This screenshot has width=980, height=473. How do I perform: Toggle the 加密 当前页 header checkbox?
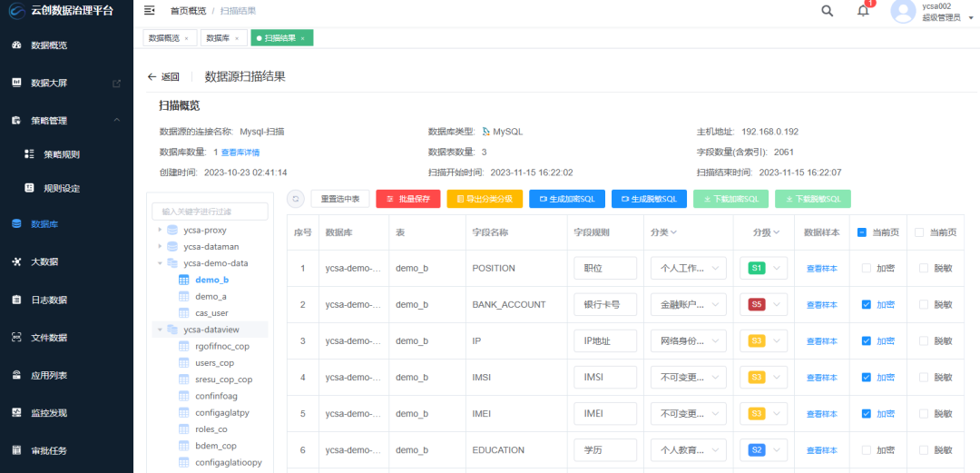pyautogui.click(x=861, y=232)
